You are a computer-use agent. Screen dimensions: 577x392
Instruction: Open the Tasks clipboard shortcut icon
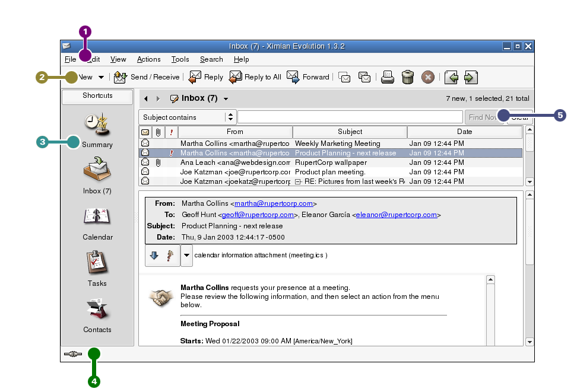coord(97,263)
